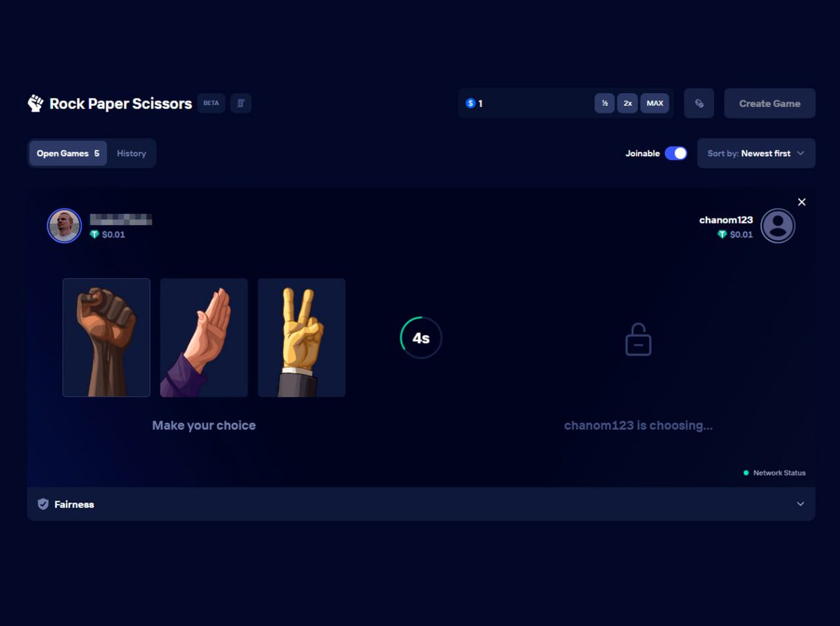Click your player avatar photo
The width and height of the screenshot is (840, 626).
tap(64, 225)
